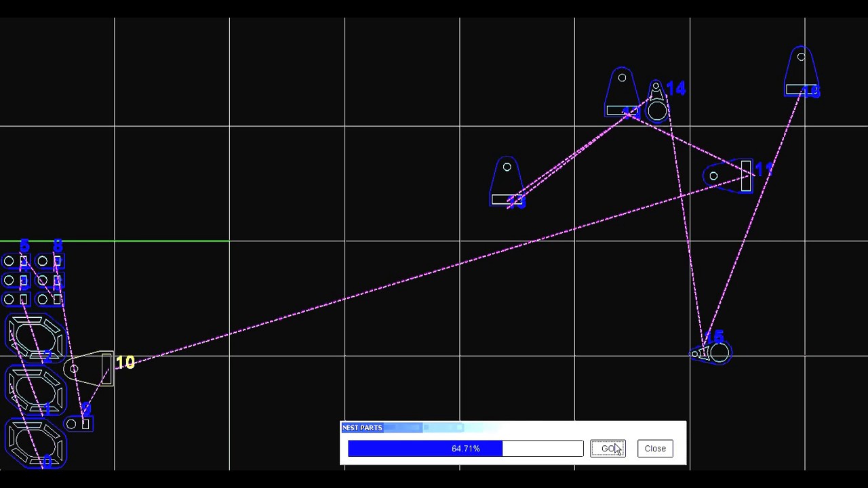This screenshot has height=488, width=868.
Task: Select the highlighted part labeled 10
Action: (x=90, y=369)
